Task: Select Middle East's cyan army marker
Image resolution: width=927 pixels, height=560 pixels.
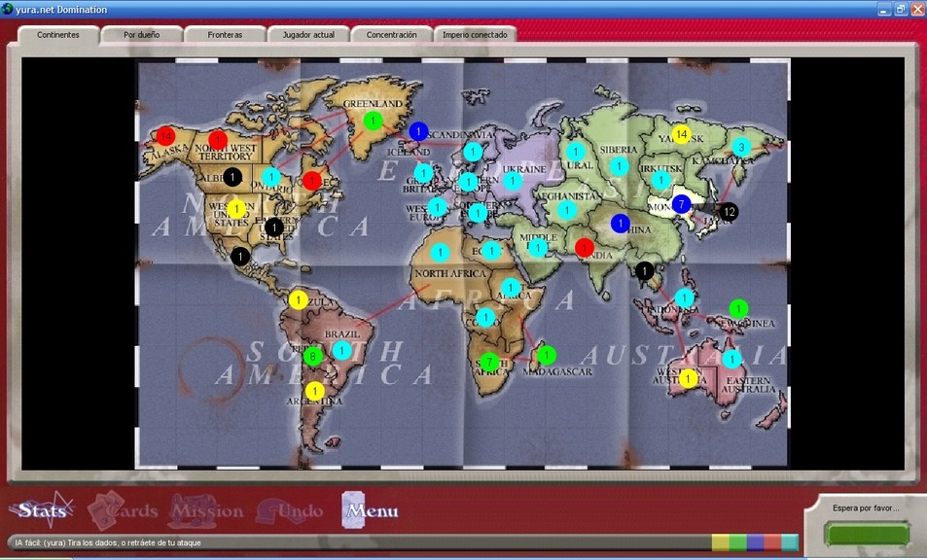Action: coord(538,247)
